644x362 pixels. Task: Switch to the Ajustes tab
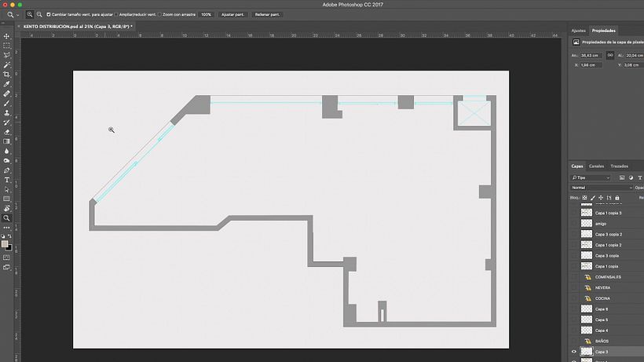pos(578,31)
